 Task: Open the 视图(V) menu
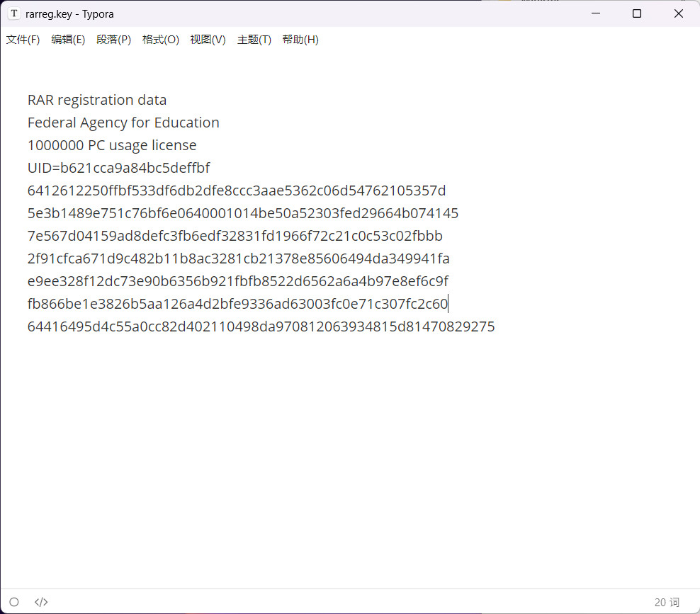point(208,40)
